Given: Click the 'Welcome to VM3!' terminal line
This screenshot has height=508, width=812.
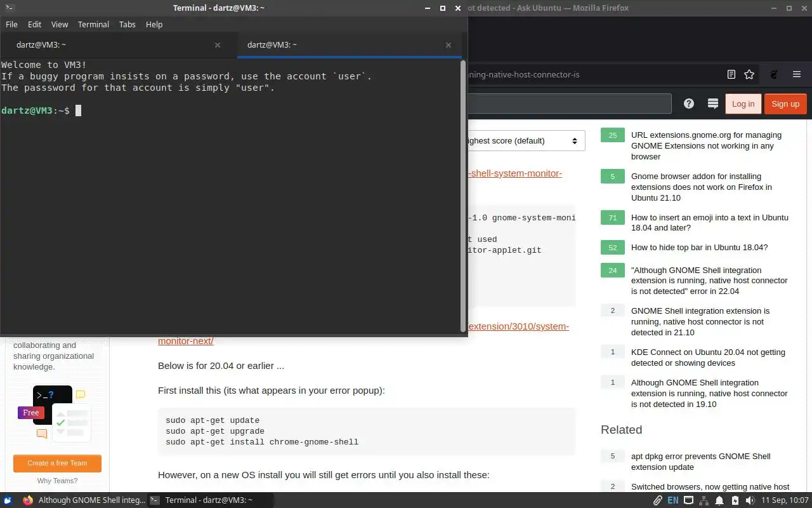Looking at the screenshot, I should [44, 65].
